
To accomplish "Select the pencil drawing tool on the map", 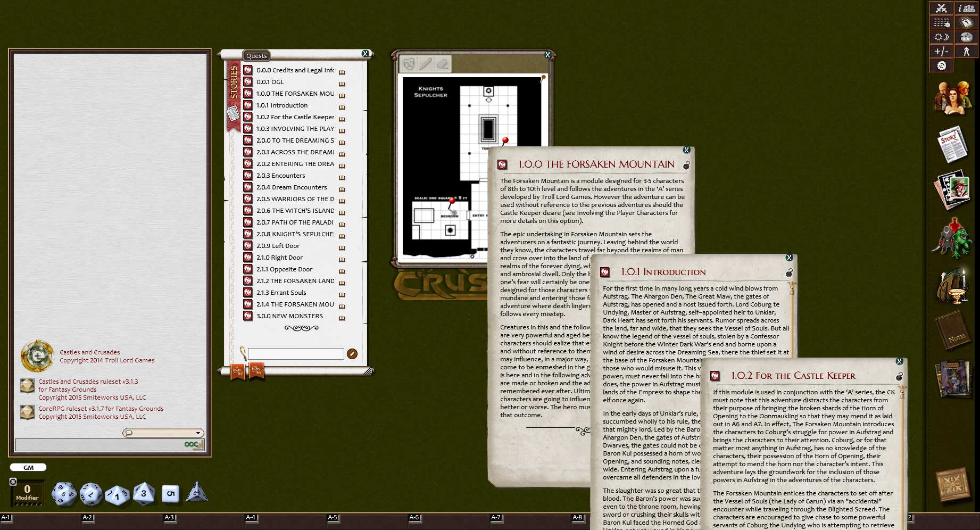I will click(x=426, y=64).
